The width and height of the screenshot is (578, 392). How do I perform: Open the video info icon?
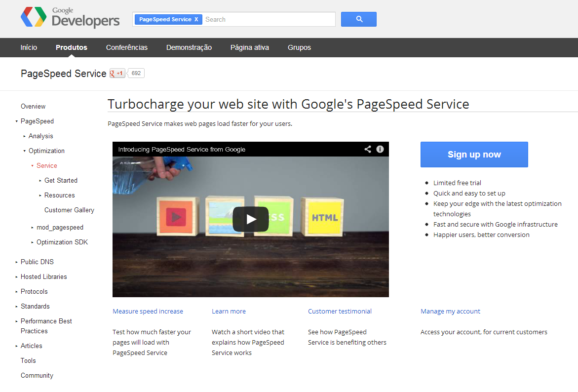click(x=380, y=149)
